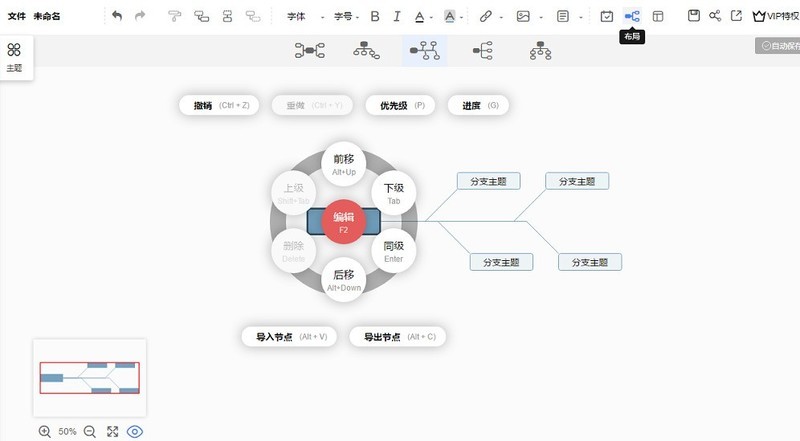This screenshot has height=441, width=800.
Task: Select 同级 Enter in the radial menu
Action: 394,251
